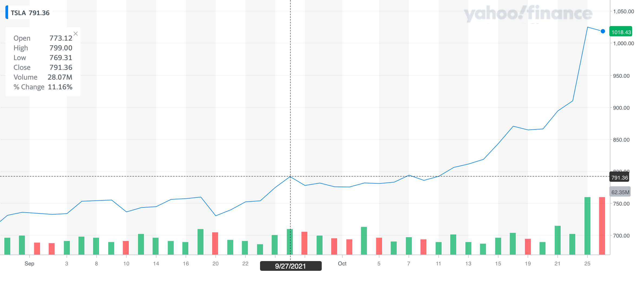
Task: Click the Oct label on the date axis
Action: [342, 264]
